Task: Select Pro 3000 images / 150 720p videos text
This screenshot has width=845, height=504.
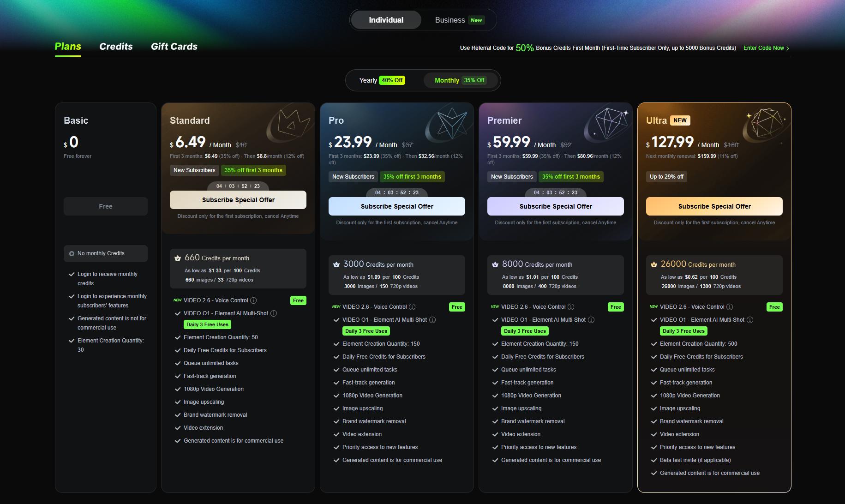Action: coord(381,286)
